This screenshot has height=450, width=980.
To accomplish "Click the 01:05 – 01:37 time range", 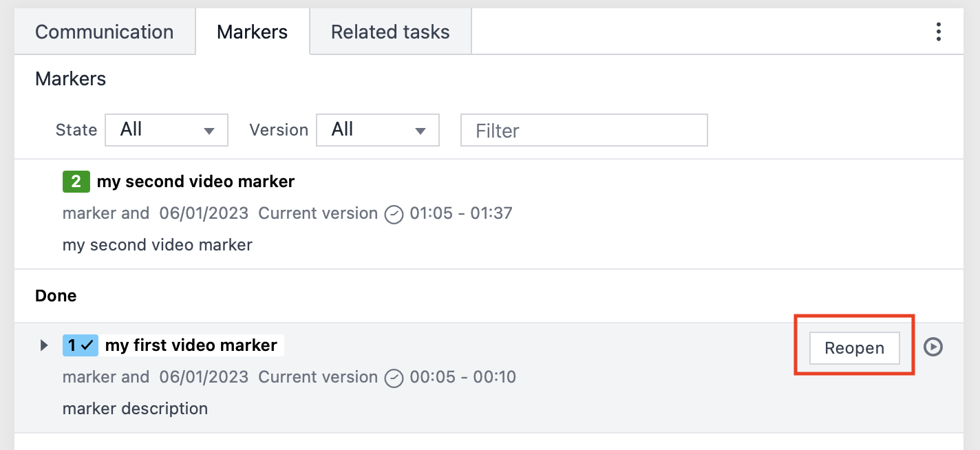I will 462,213.
